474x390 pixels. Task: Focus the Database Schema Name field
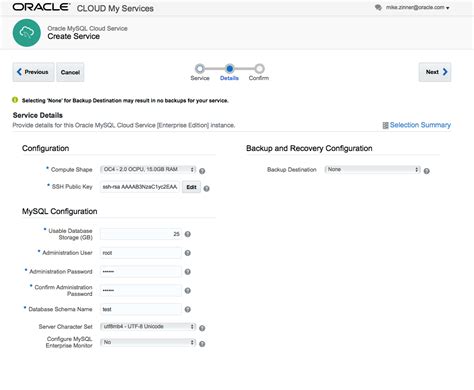(x=141, y=309)
